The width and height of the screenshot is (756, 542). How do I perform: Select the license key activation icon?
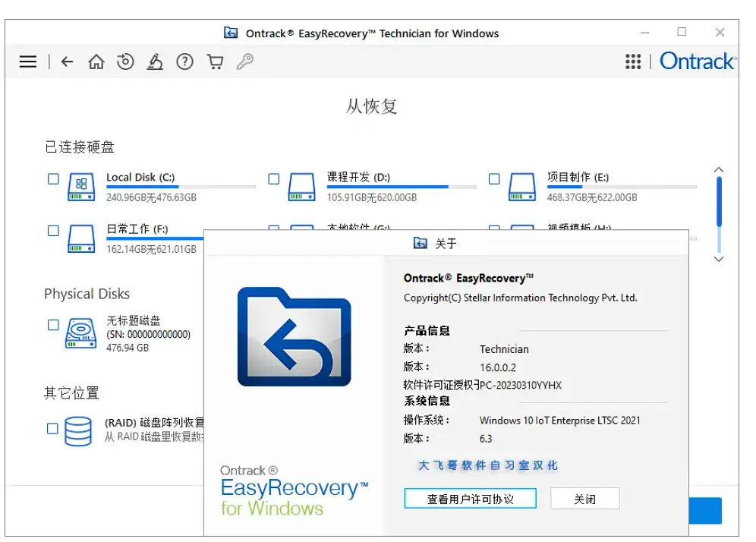coord(244,62)
